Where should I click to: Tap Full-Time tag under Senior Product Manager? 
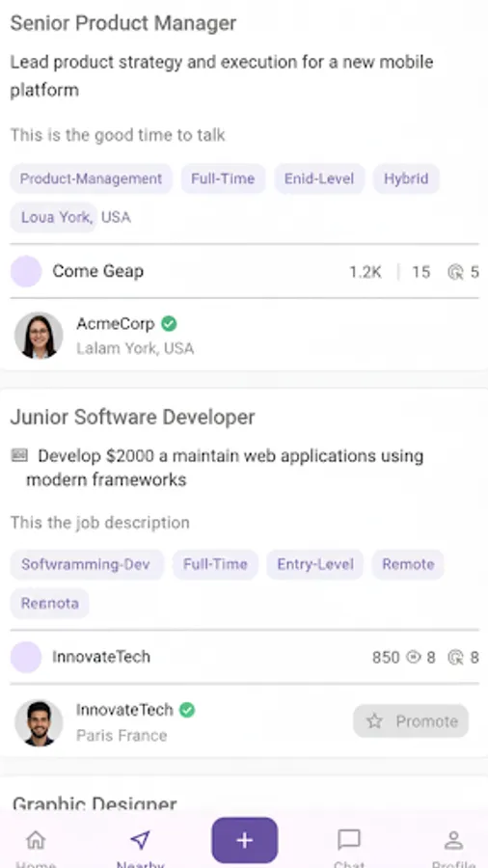[x=223, y=178]
